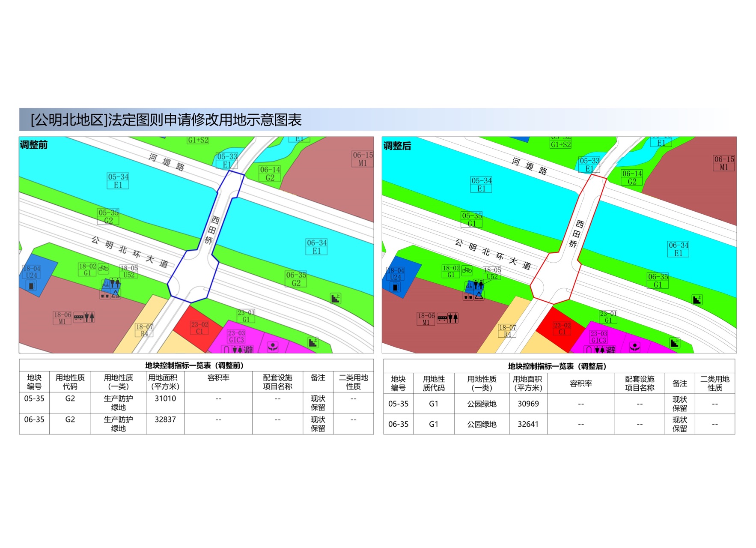Click the restroom icon beside 18-06 in 调整后 map
The width and height of the screenshot is (756, 548).
point(453,318)
